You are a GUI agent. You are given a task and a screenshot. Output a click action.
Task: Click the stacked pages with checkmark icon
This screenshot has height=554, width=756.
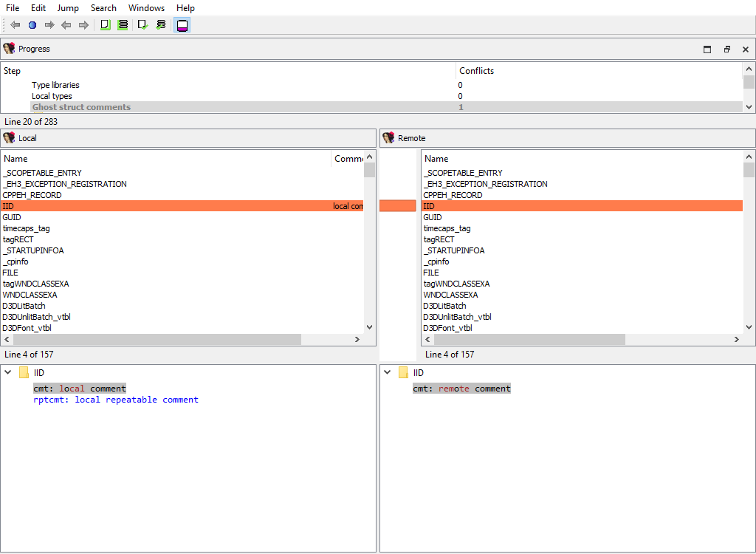161,25
